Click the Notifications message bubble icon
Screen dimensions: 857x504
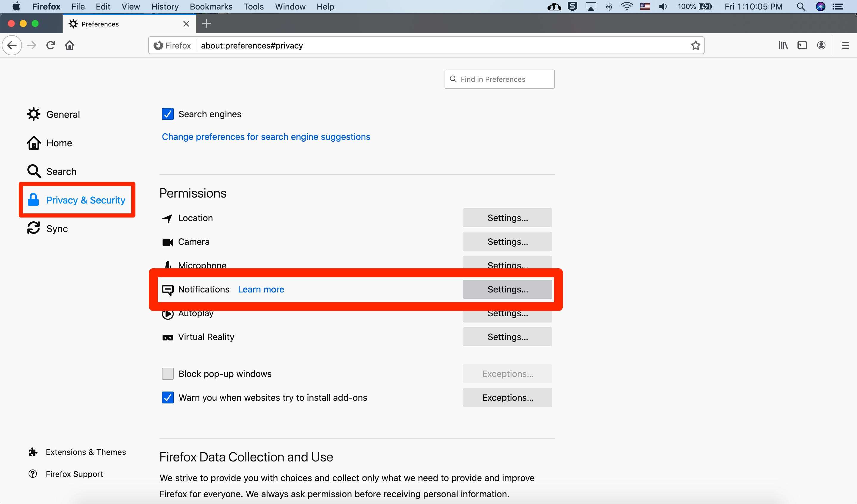click(x=168, y=290)
